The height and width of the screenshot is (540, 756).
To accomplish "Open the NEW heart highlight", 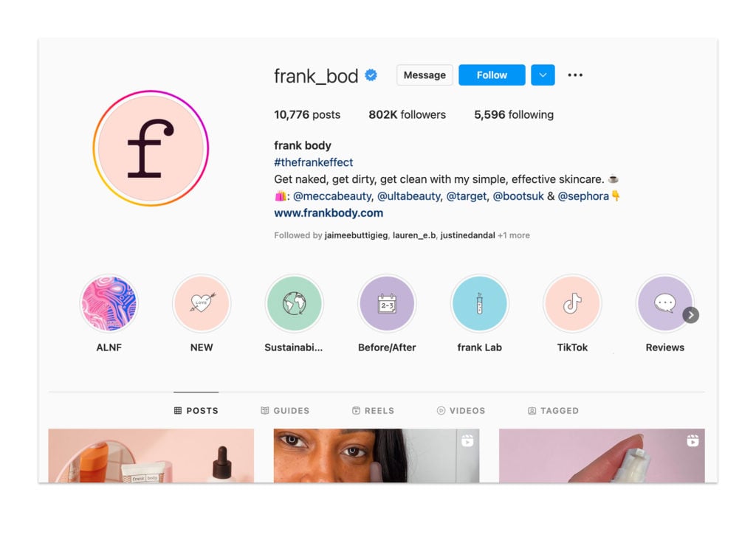I will [202, 303].
